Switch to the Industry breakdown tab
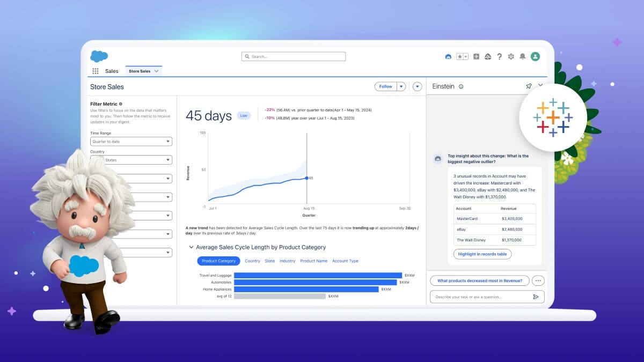 pyautogui.click(x=288, y=261)
